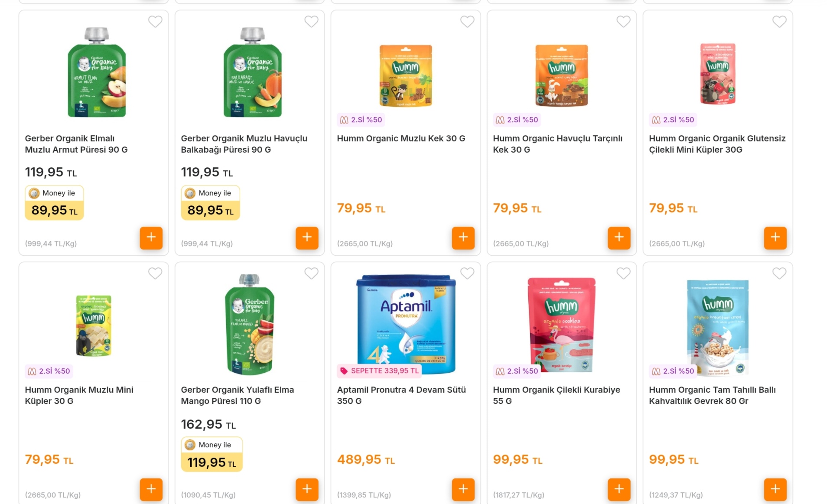The width and height of the screenshot is (827, 504).
Task: Add Humm Organic Muzlu Kek to cart
Action: (463, 237)
